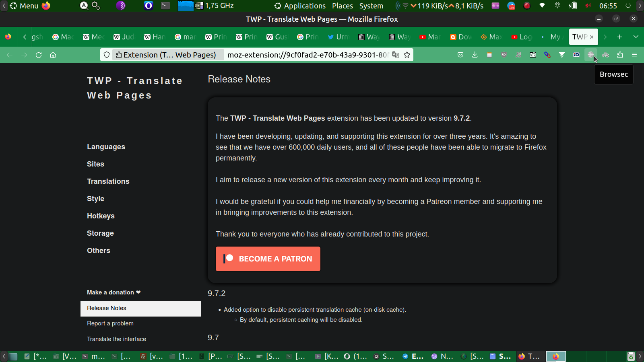Switch to the Blogger 'Dov' tab
This screenshot has width=644, height=362.
point(460,37)
